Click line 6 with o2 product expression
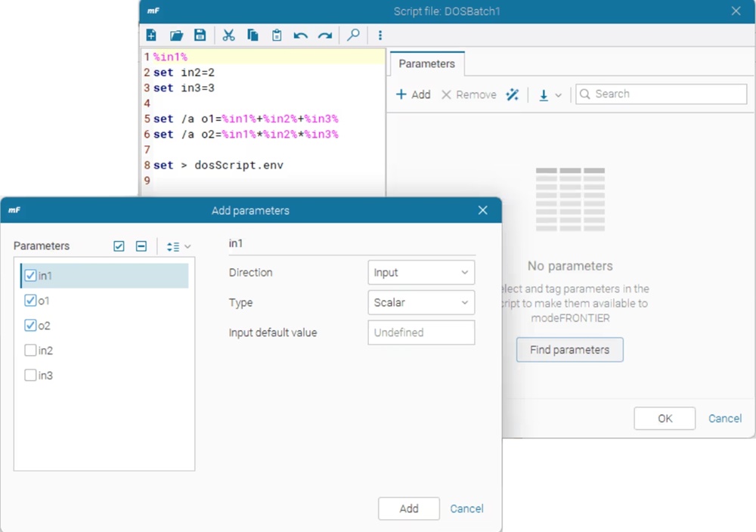Image resolution: width=756 pixels, height=532 pixels. tap(246, 134)
